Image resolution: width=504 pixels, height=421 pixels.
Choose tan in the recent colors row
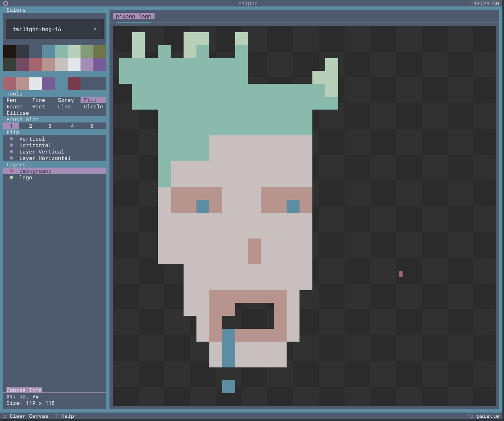[x=23, y=84]
